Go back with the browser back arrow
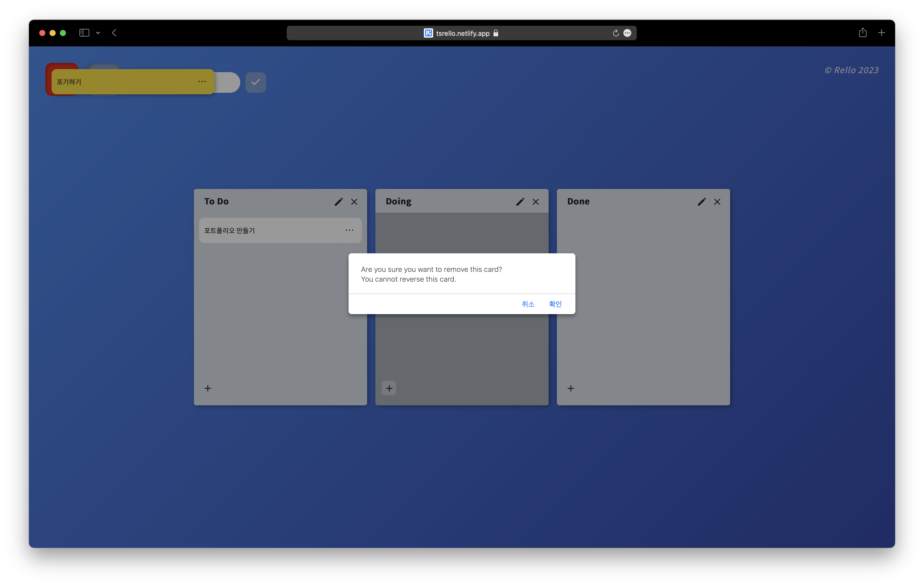Screen dimensions: 924x586 (114, 33)
